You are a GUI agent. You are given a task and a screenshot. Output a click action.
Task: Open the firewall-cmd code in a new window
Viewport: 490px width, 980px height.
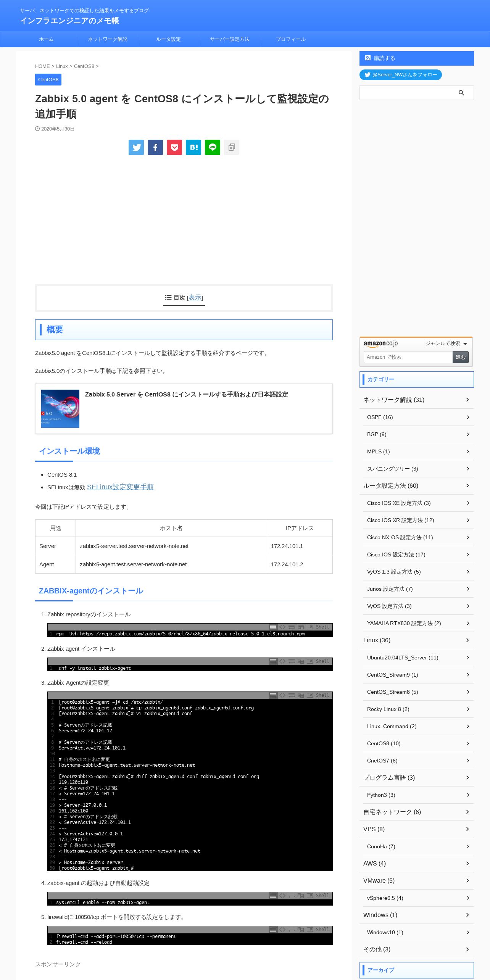(x=310, y=930)
